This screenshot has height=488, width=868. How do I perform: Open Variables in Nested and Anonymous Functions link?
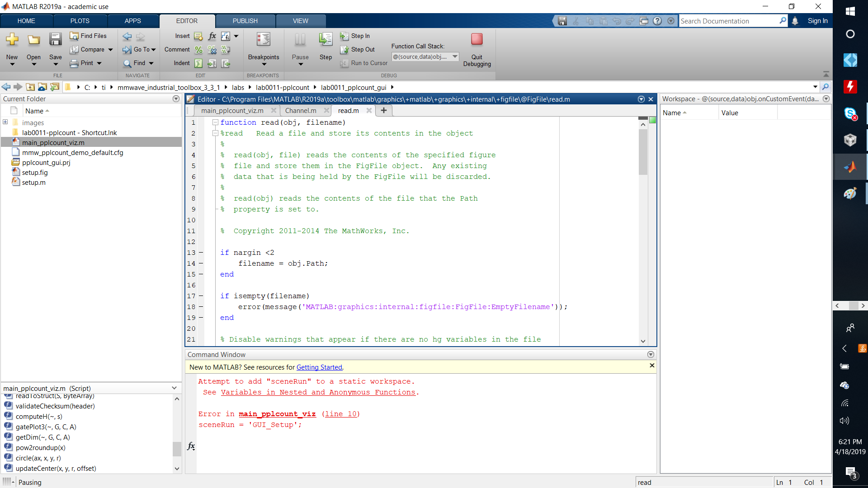318,392
